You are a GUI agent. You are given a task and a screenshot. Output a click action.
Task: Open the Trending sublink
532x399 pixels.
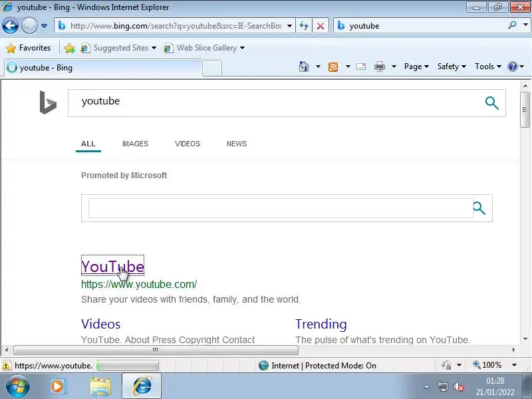321,324
